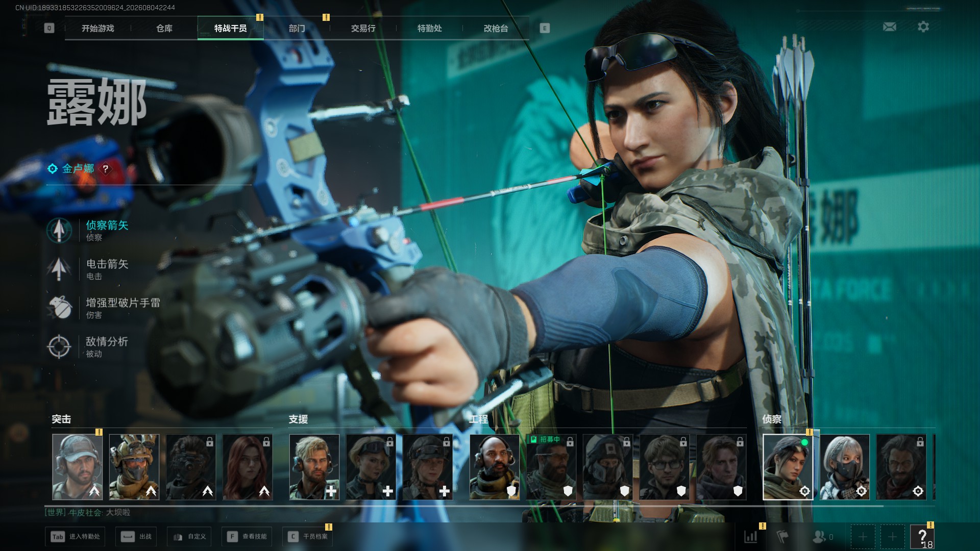Select the 增强型破片手雷 grenade icon

point(59,308)
